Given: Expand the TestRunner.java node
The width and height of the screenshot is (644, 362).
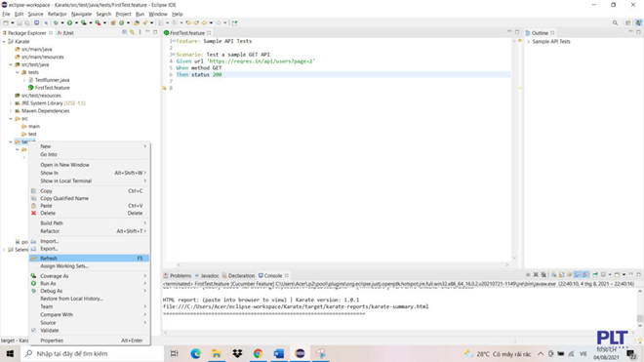Looking at the screenshot, I should (x=23, y=80).
